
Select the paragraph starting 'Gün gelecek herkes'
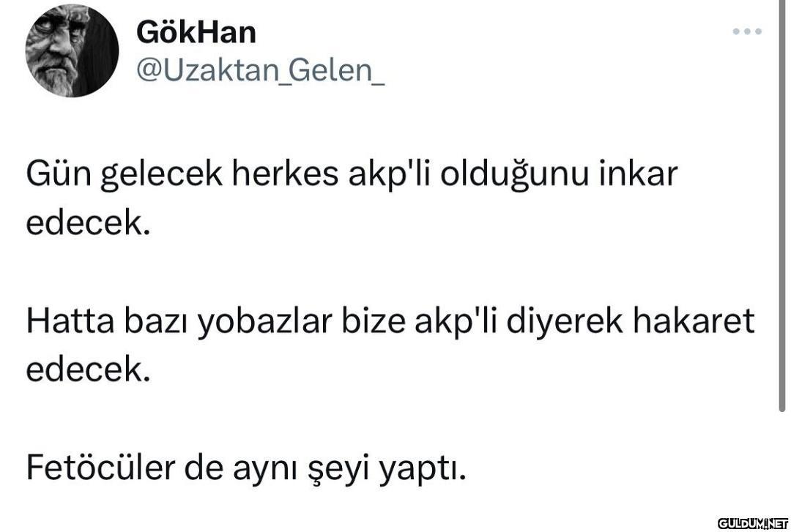click(x=352, y=198)
